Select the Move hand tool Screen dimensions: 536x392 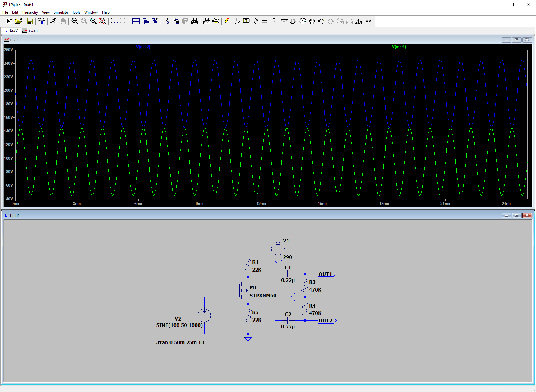(x=303, y=21)
